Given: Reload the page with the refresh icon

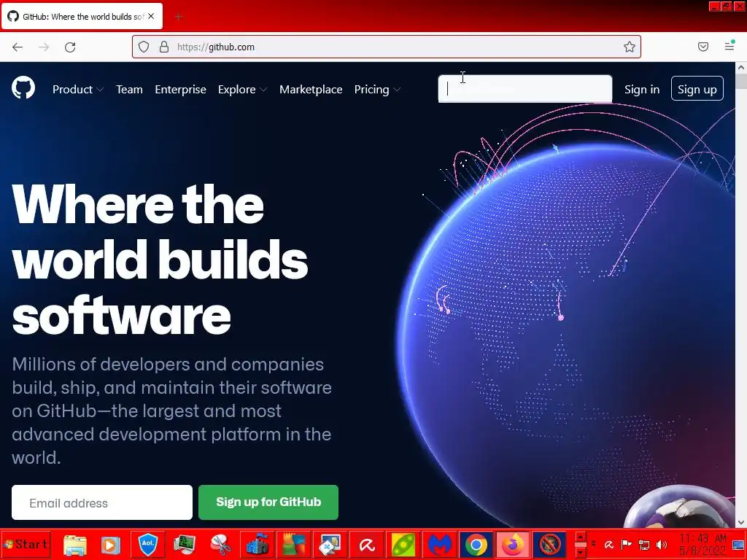Looking at the screenshot, I should click(x=70, y=47).
